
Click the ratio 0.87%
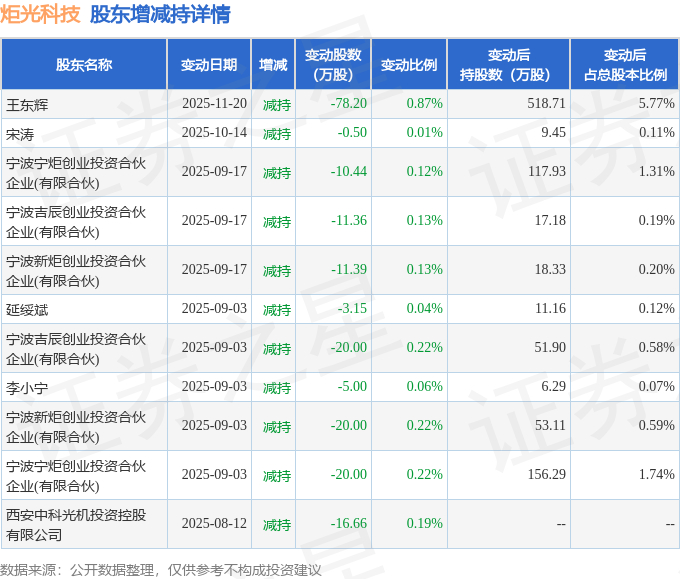425,103
